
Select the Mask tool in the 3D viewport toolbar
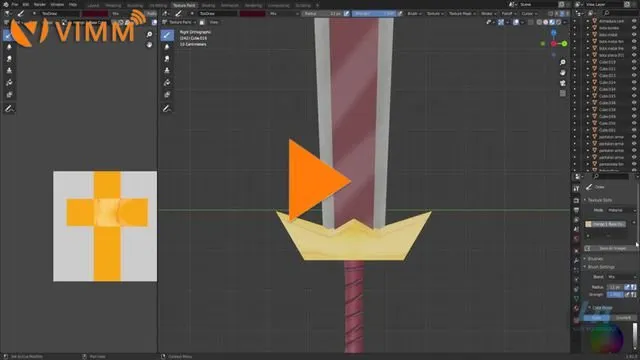click(167, 94)
